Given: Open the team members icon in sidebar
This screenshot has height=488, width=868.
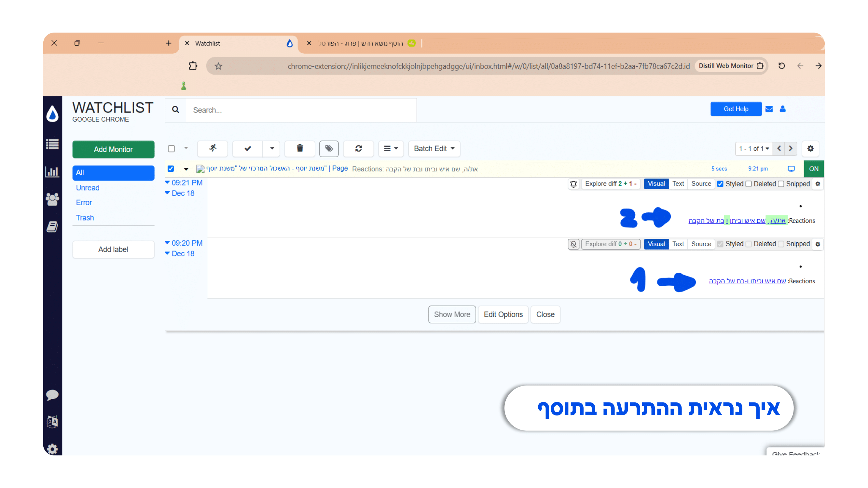Looking at the screenshot, I should point(53,199).
